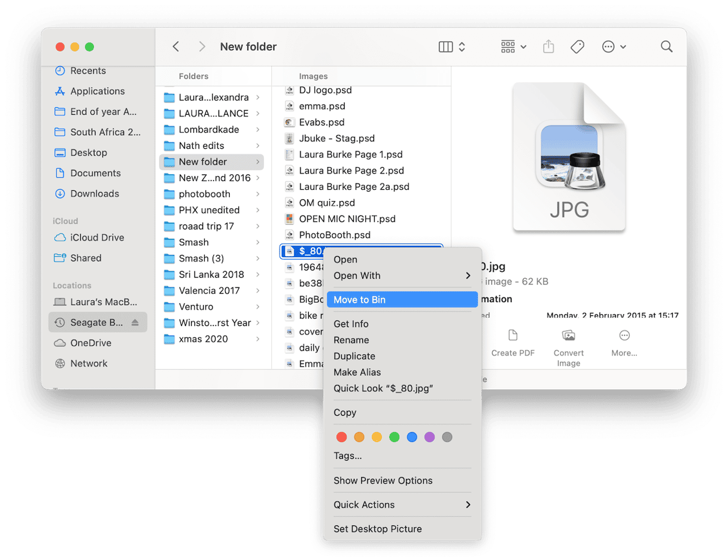Click the Search magnifier icon
This screenshot has height=560, width=728.
[666, 47]
